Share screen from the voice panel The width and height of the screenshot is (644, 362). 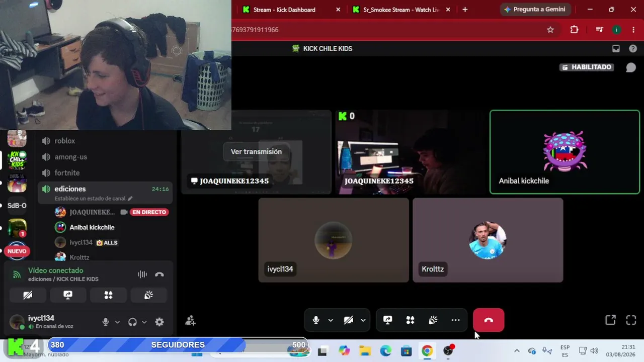click(x=68, y=295)
